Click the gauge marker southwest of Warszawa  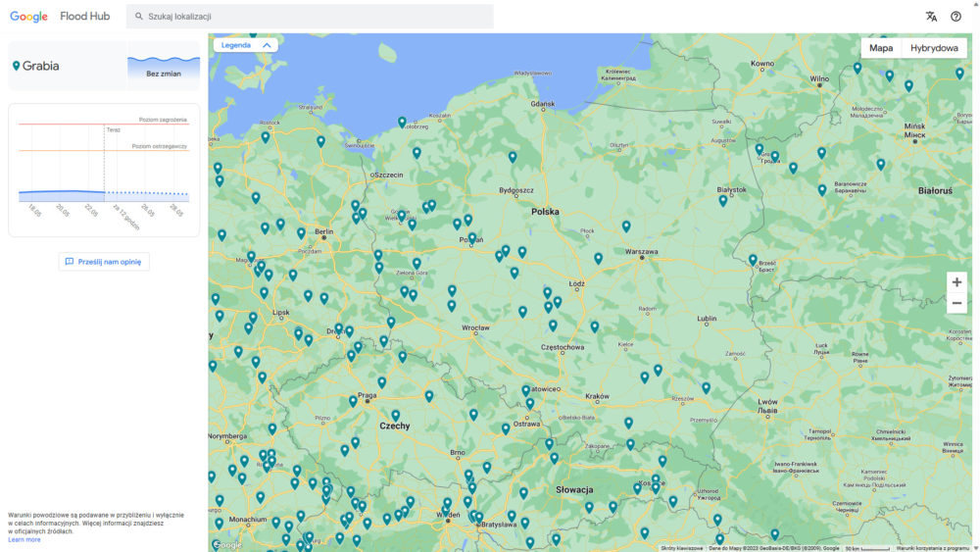point(598,258)
